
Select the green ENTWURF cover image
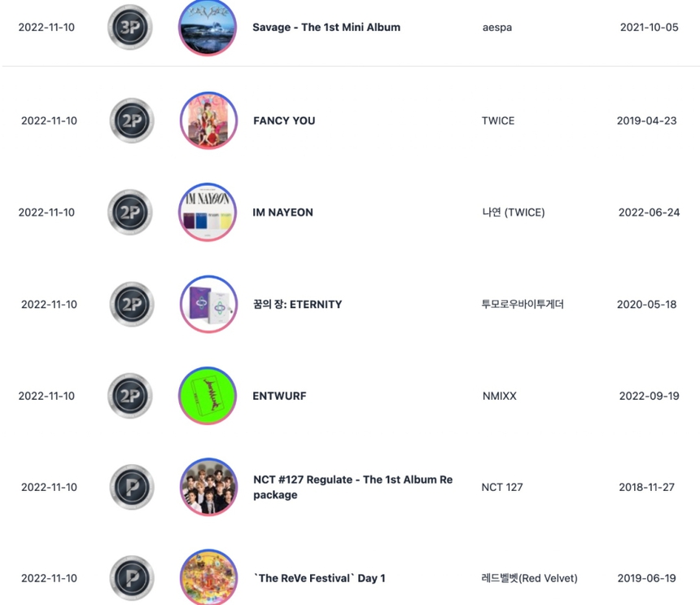(x=208, y=396)
